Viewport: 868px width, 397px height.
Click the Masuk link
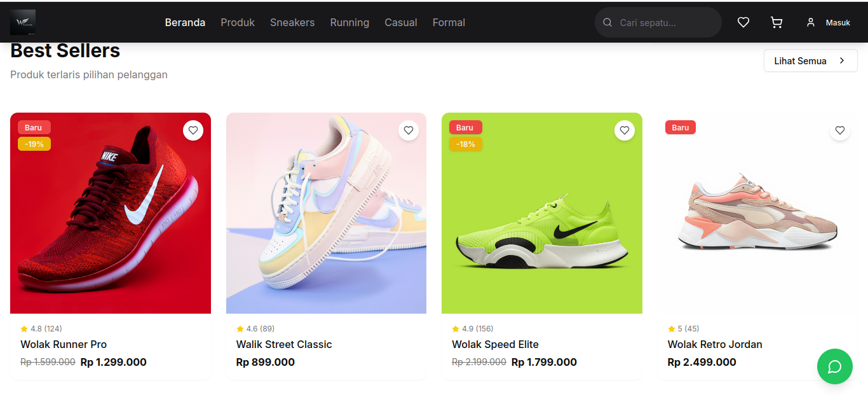[838, 22]
